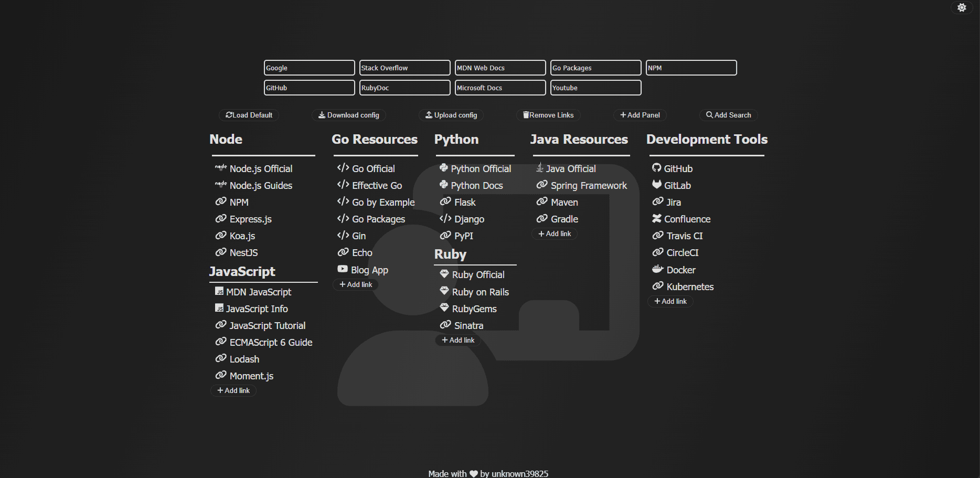Viewport: 980px width, 478px height.
Task: Click Add link under JavaScript panel
Action: [x=233, y=390]
